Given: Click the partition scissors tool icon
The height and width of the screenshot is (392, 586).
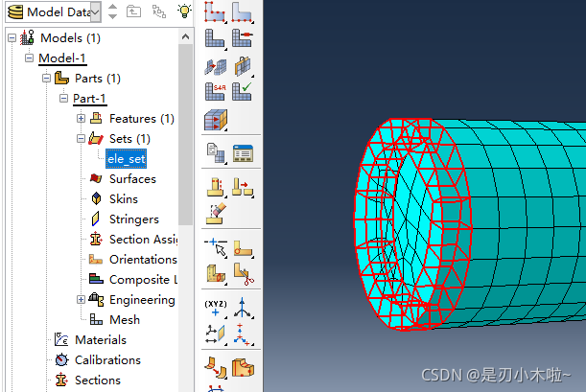Looking at the screenshot, I should (243, 275).
